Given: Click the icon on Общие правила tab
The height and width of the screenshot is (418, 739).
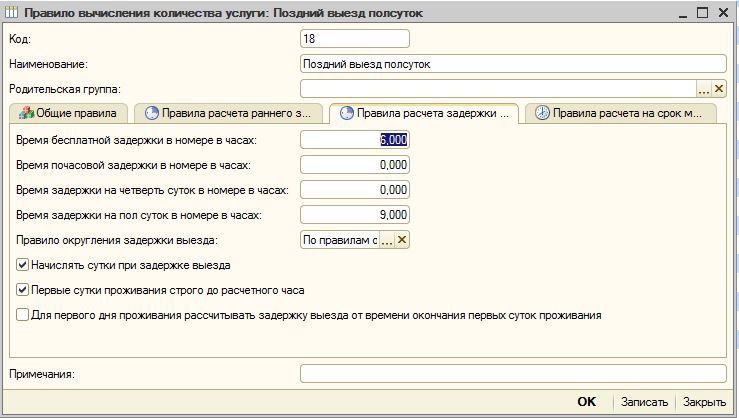Looking at the screenshot, I should point(26,113).
